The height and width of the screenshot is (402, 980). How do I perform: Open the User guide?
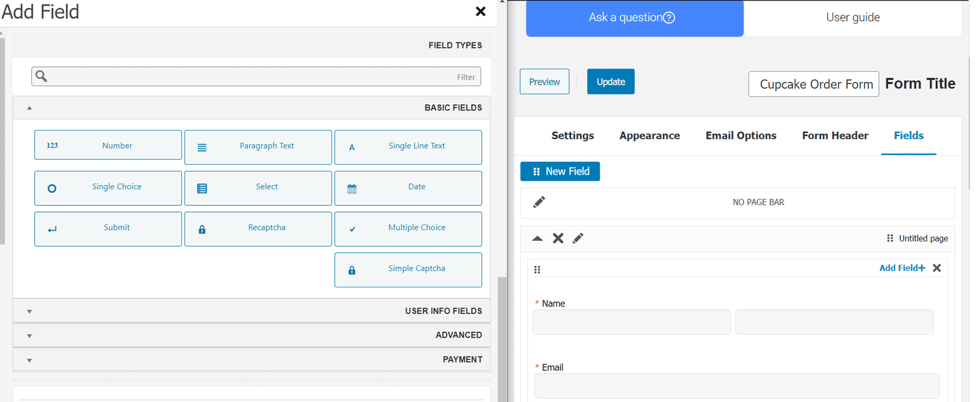tap(853, 18)
